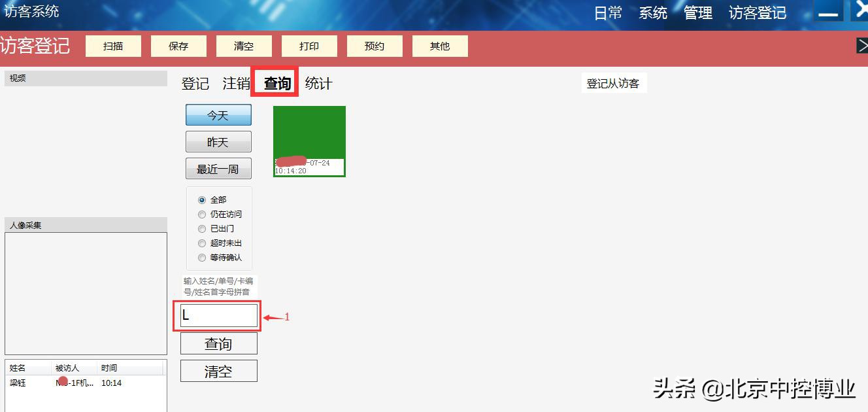Click 保存 to save the record
The width and height of the screenshot is (868, 412).
[x=178, y=46]
